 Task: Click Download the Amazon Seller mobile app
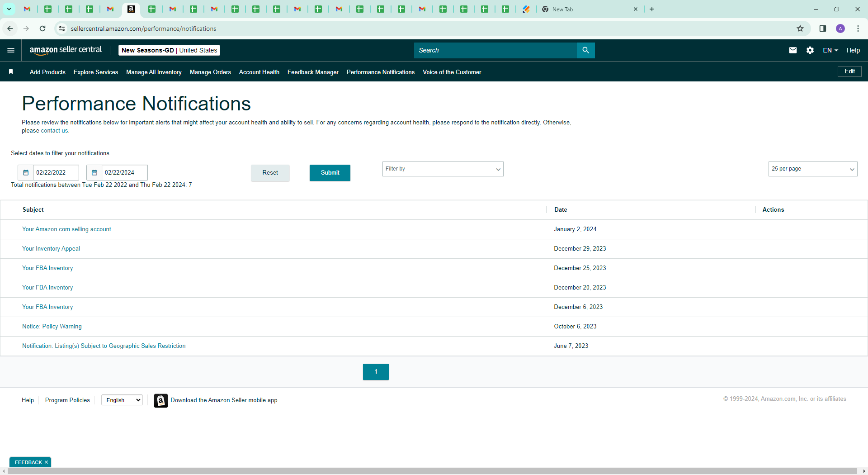(x=224, y=400)
